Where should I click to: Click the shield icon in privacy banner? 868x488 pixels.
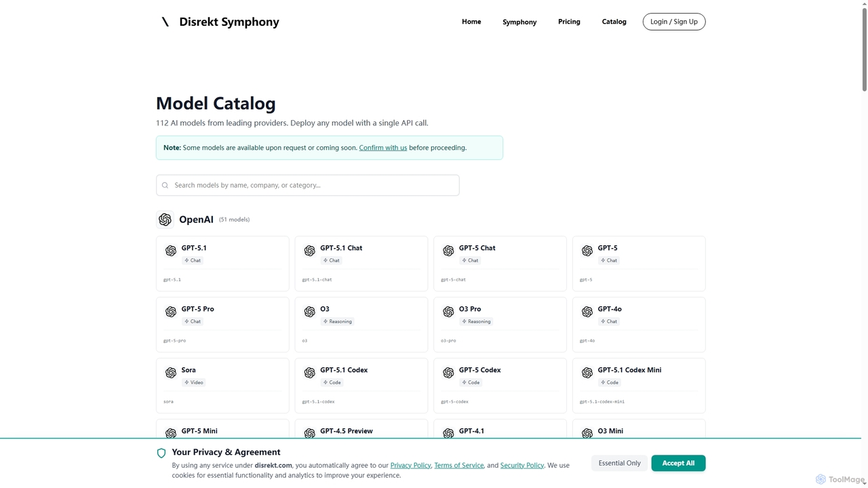(x=161, y=453)
